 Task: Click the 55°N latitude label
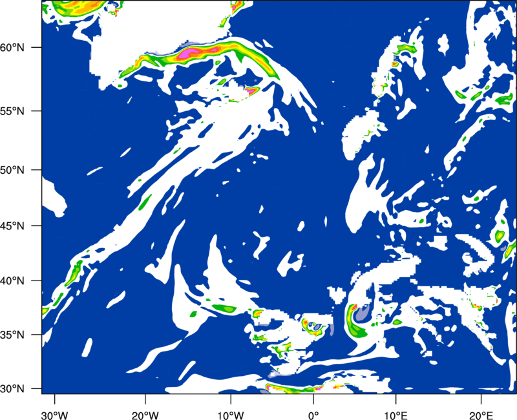point(12,110)
